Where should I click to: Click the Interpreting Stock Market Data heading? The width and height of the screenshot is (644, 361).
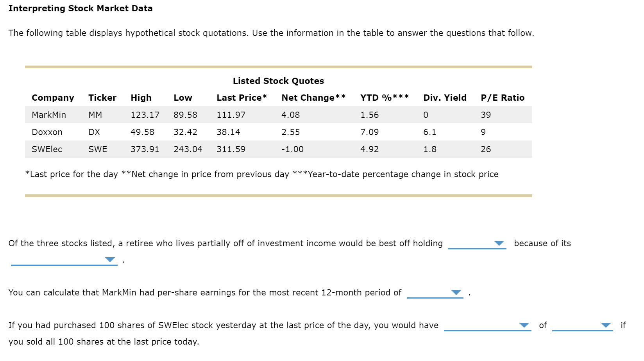(x=81, y=8)
